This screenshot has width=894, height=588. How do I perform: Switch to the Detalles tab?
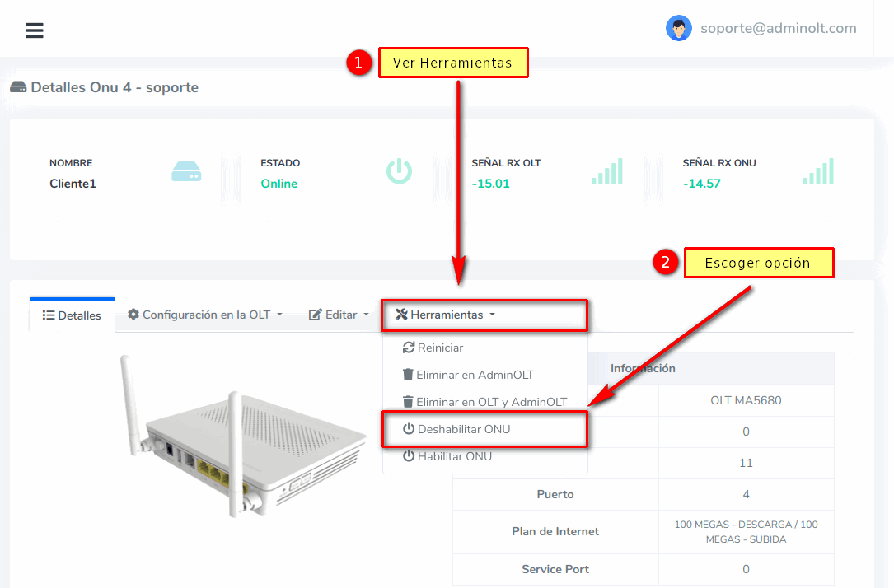pyautogui.click(x=72, y=315)
